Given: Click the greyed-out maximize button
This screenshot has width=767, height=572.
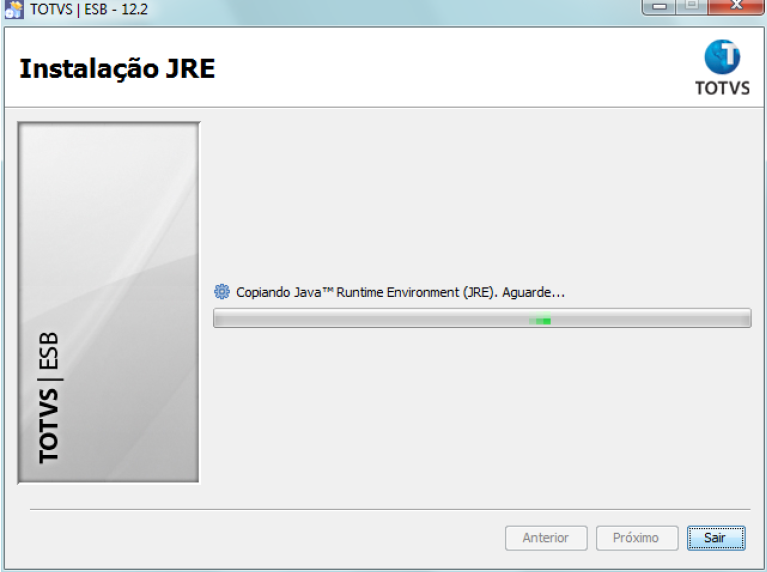Looking at the screenshot, I should pyautogui.click(x=691, y=6).
